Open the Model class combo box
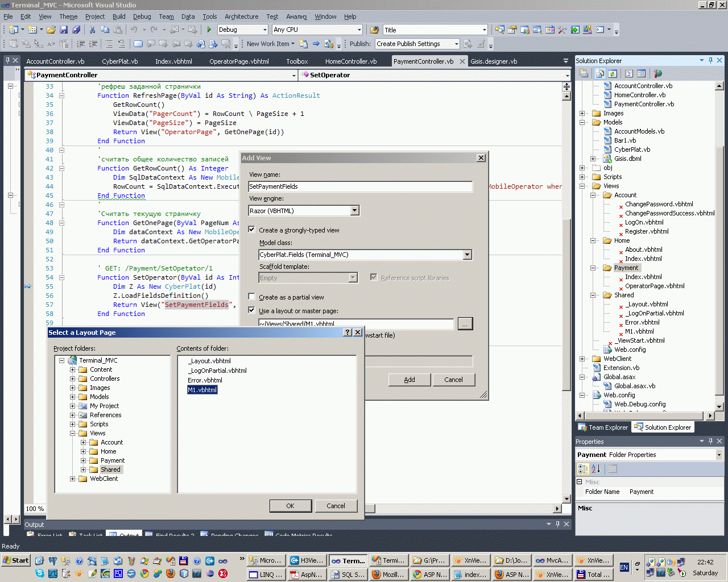The height and width of the screenshot is (582, 728). 467,255
